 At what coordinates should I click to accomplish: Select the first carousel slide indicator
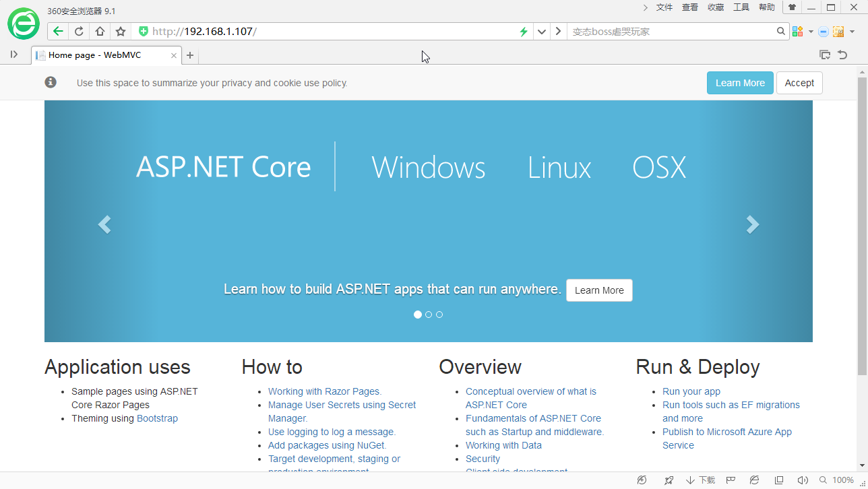418,315
